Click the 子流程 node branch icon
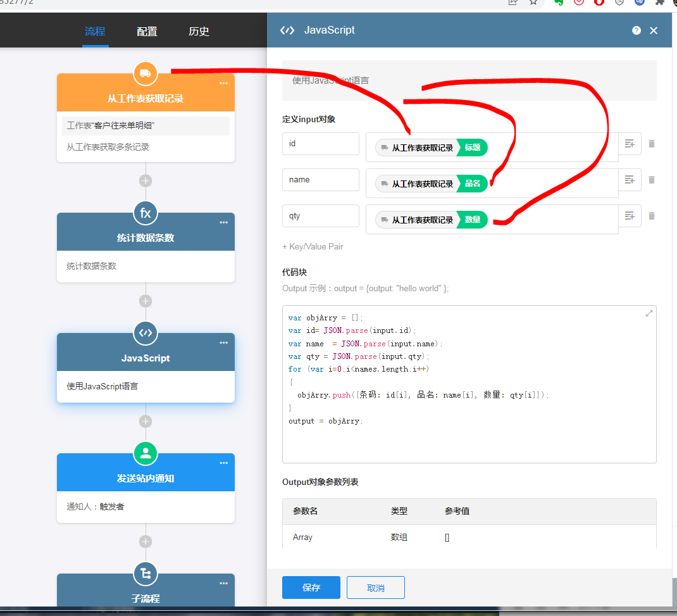The width and height of the screenshot is (677, 616). [x=146, y=574]
